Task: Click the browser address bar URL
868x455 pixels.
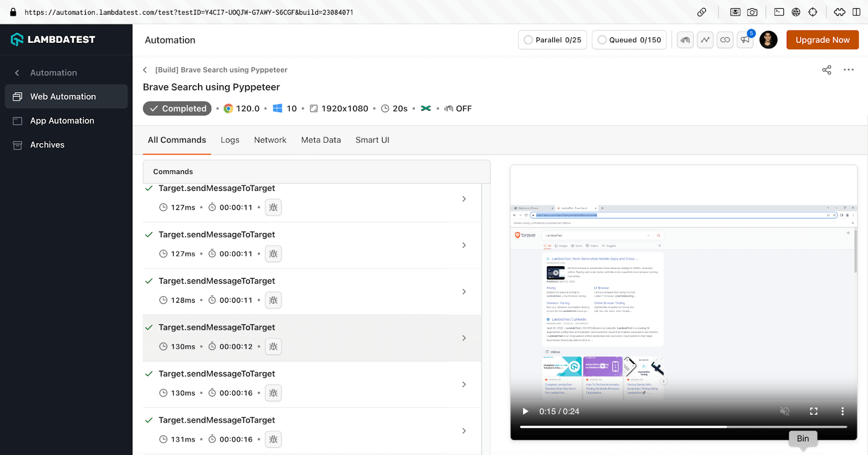Action: pos(188,12)
